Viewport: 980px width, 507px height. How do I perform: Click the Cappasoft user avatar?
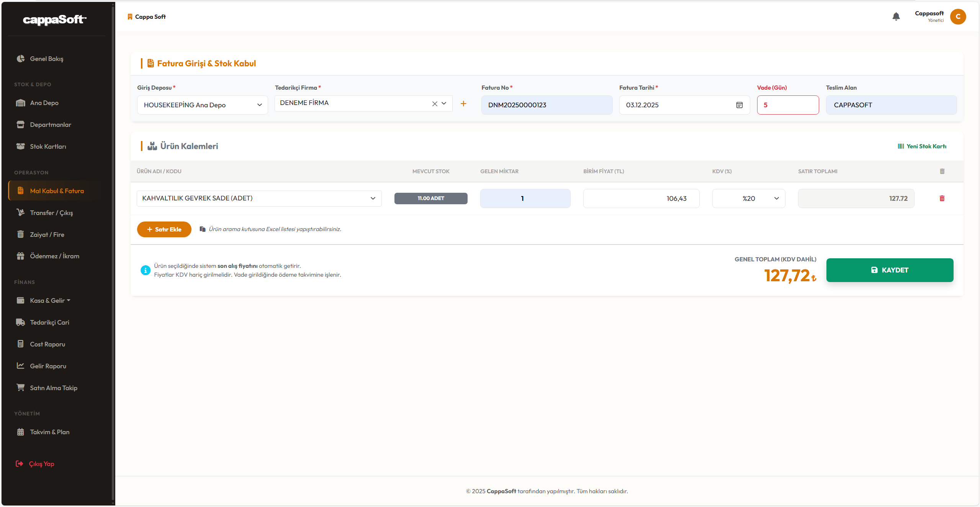click(957, 16)
